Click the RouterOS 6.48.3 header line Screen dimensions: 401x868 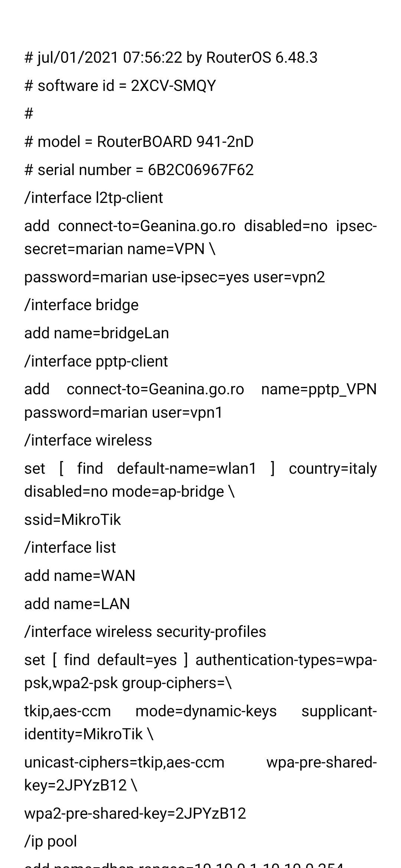pyautogui.click(x=171, y=57)
